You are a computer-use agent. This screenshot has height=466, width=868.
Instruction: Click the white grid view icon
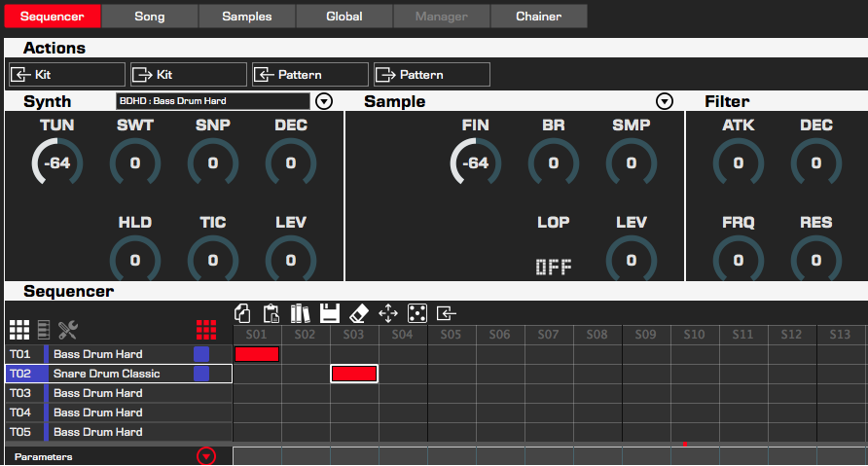(19, 330)
